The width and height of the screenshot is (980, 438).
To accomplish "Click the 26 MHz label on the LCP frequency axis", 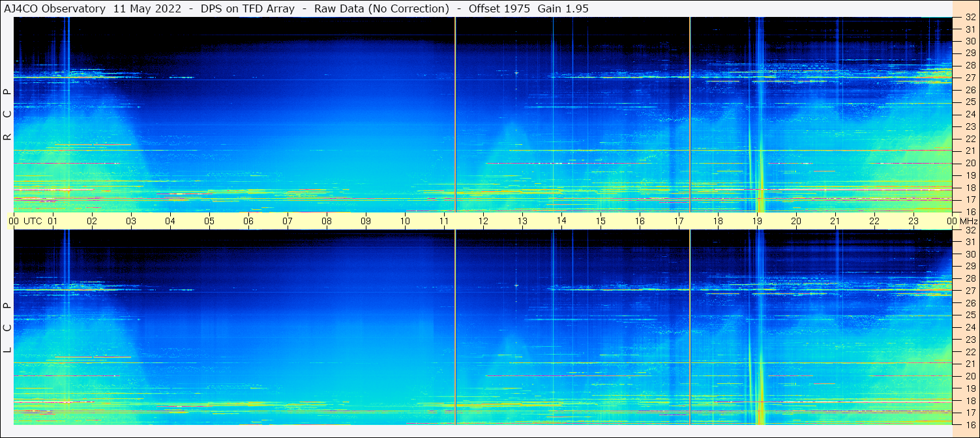I will coord(970,302).
